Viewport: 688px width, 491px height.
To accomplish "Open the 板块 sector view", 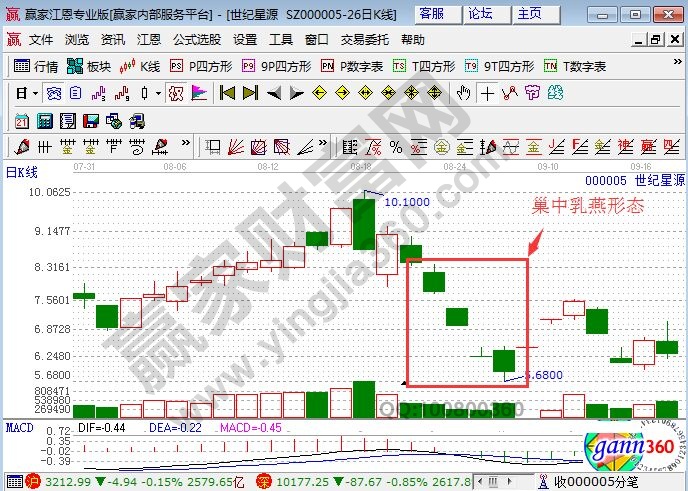I will 88,66.
